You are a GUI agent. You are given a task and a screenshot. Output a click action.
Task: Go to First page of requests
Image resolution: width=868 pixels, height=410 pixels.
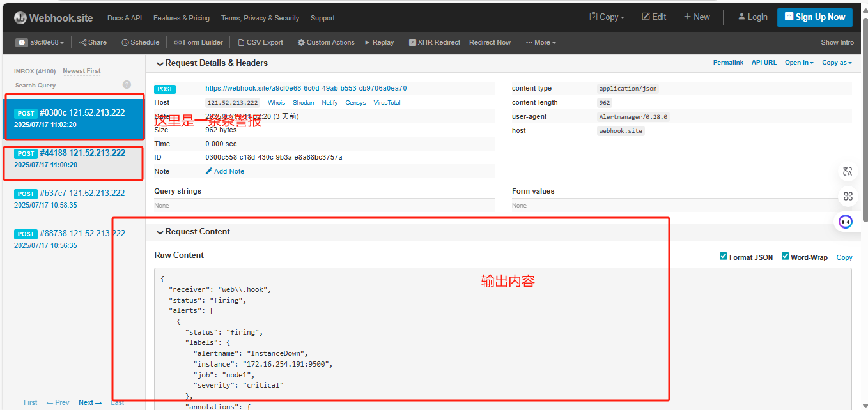click(31, 402)
